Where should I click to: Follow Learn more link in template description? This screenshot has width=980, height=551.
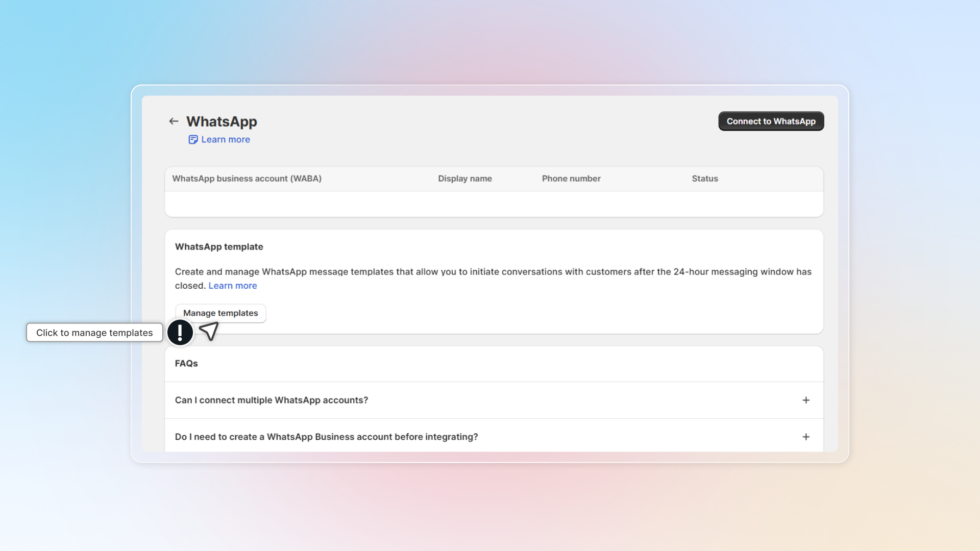232,286
